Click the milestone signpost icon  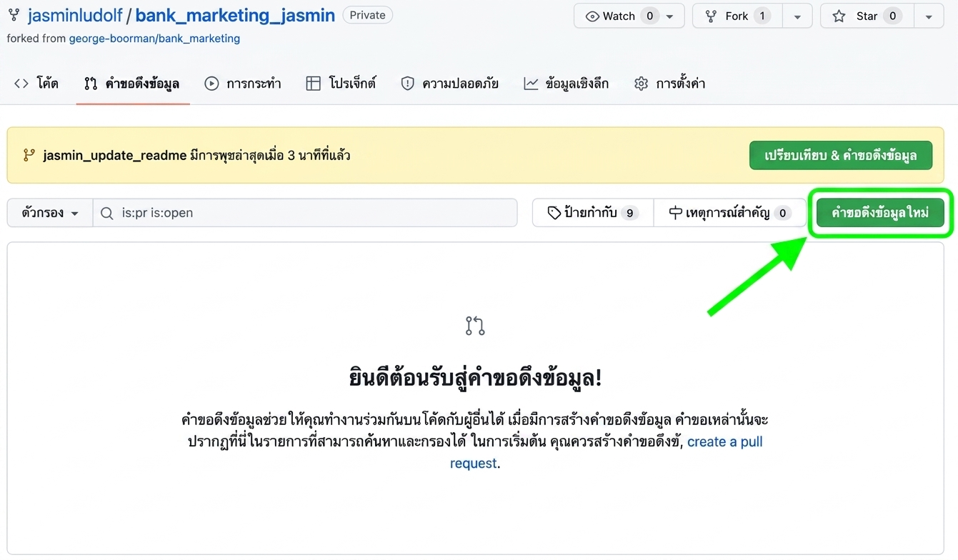pos(675,213)
